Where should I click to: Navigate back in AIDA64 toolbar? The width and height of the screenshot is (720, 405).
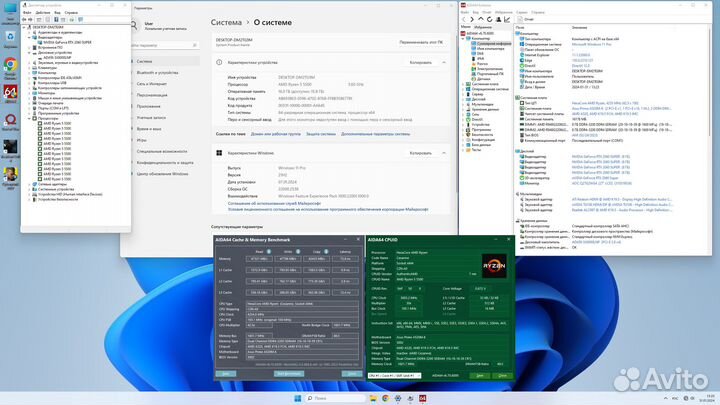tap(464, 19)
